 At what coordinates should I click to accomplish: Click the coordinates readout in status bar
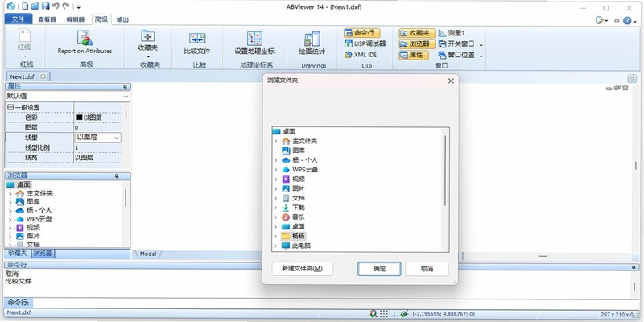444,314
